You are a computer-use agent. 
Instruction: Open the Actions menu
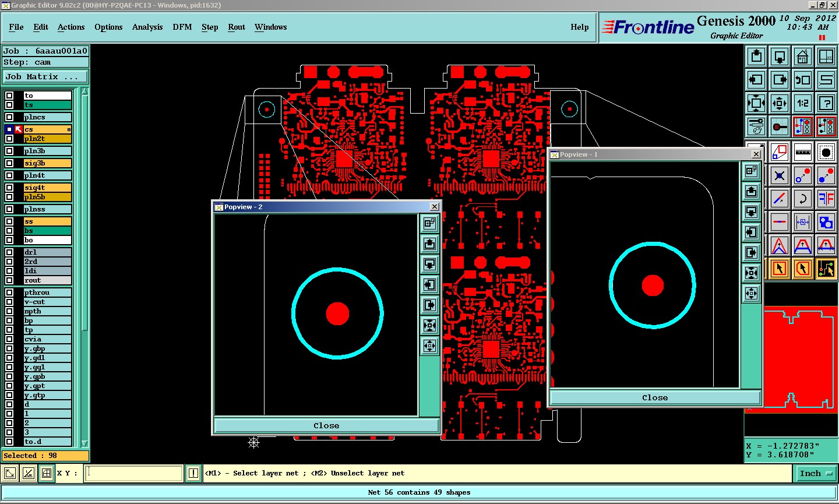coord(71,27)
